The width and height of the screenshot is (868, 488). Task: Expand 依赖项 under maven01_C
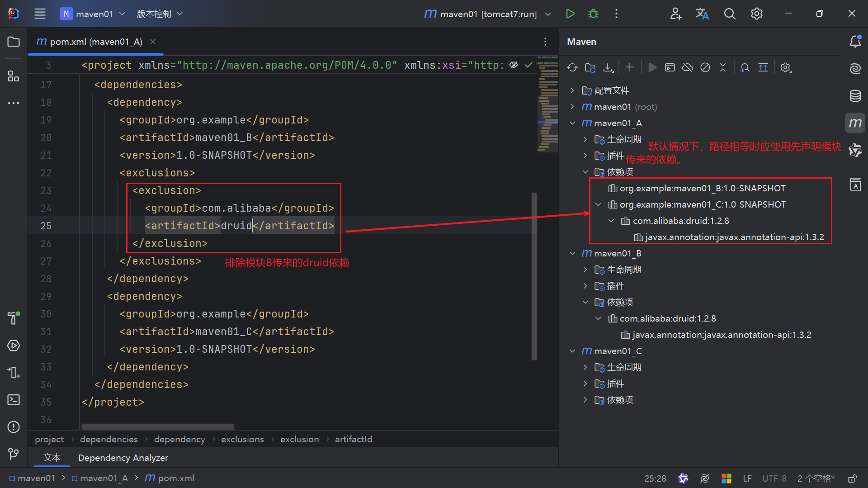585,400
